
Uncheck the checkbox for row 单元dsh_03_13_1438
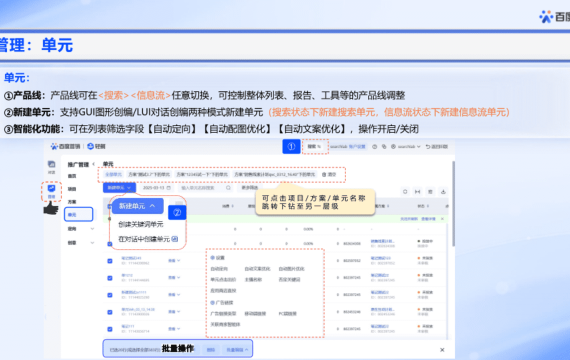point(110,312)
